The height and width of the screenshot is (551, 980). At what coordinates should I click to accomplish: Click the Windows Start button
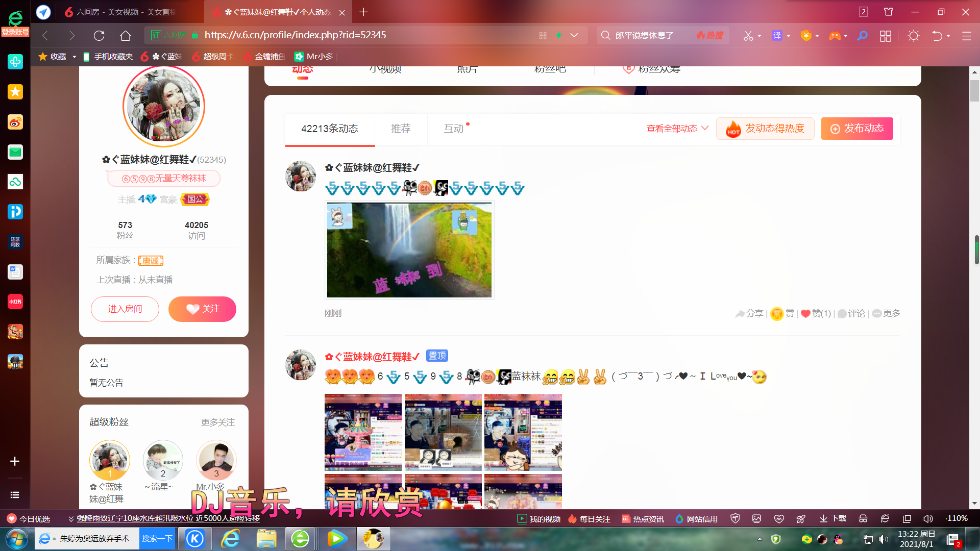coord(16,539)
